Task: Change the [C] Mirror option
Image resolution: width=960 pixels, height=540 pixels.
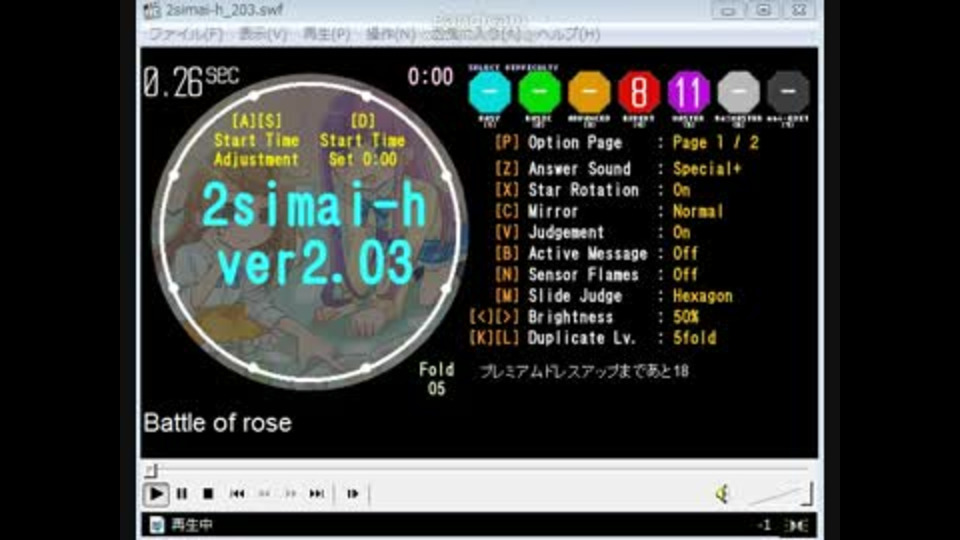Action: (x=609, y=211)
